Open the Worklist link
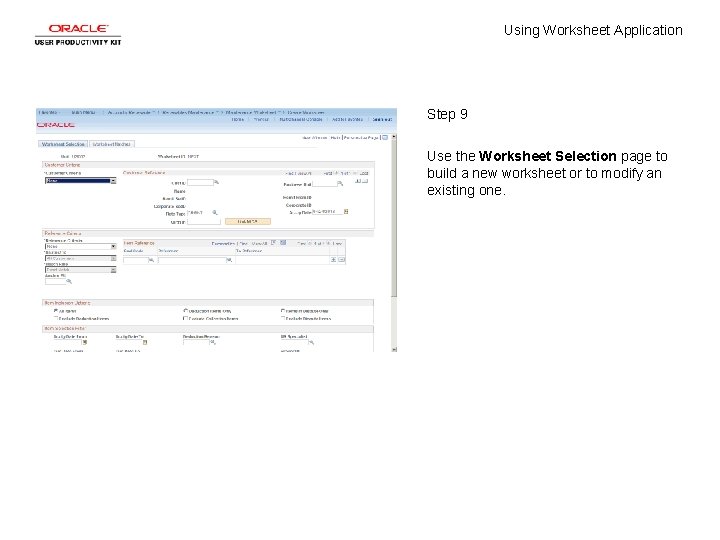Screen dimensions: 720x540 click(261, 119)
